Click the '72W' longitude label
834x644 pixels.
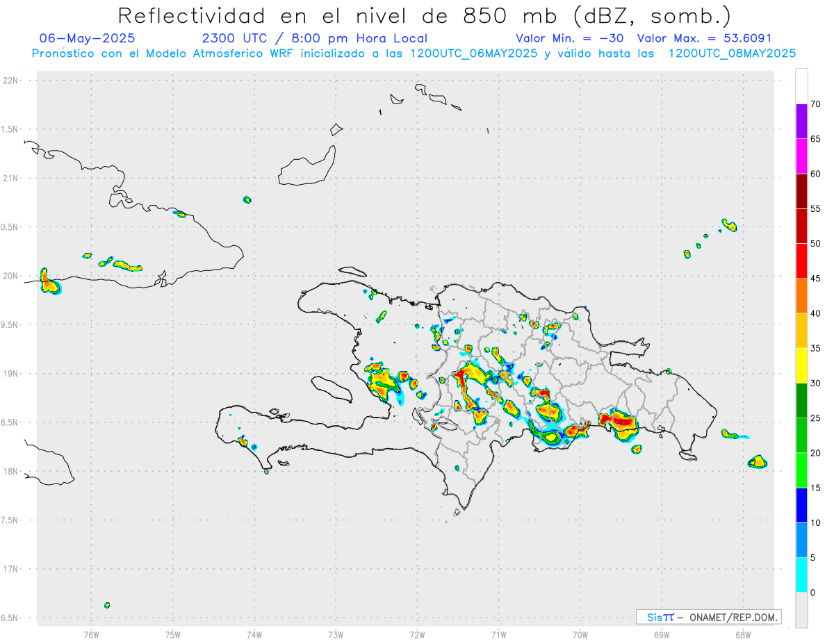[x=417, y=635]
